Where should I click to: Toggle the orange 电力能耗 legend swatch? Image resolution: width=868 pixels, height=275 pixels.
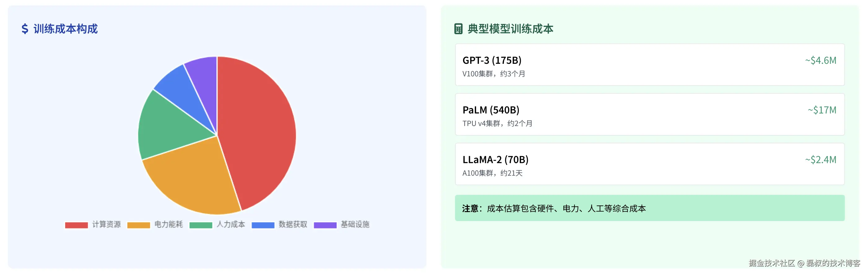tap(138, 225)
